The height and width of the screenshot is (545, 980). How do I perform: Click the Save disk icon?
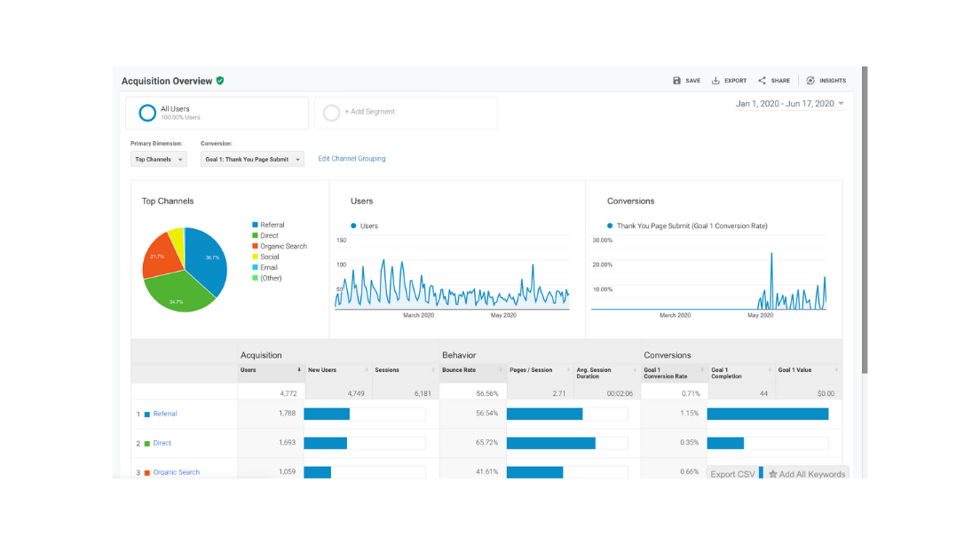(676, 81)
